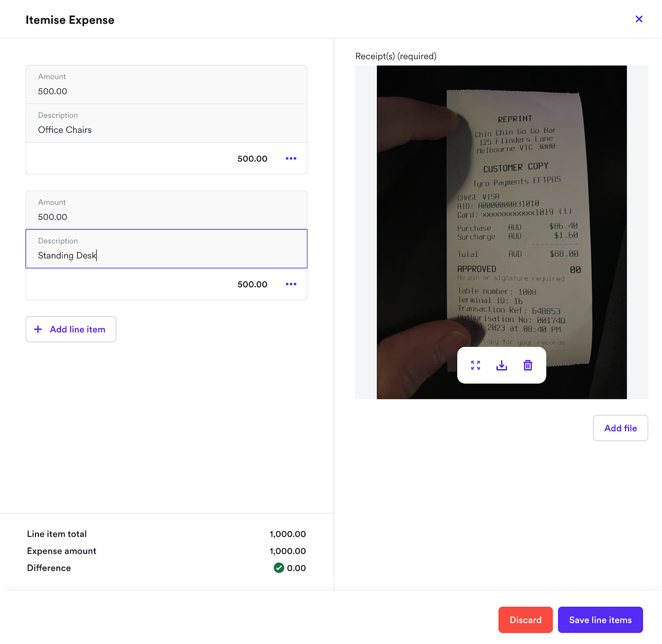662x644 pixels.
Task: Click the green difference checkmark icon
Action: (x=279, y=568)
